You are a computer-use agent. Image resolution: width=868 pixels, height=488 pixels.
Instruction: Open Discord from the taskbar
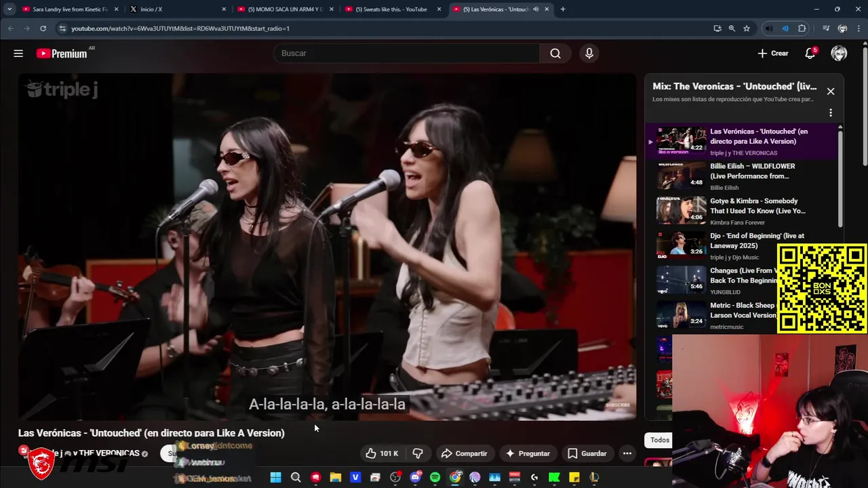coord(415,478)
